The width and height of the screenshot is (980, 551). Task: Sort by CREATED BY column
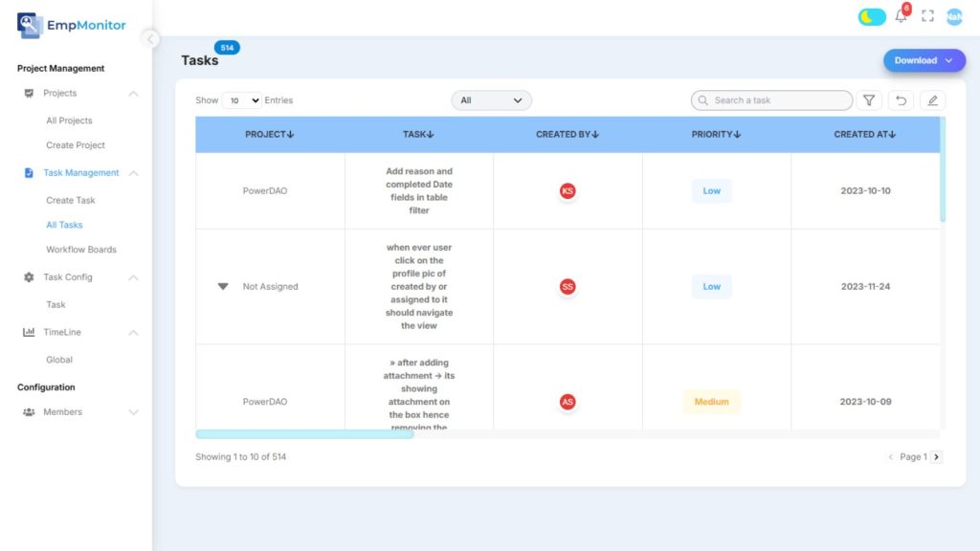[x=568, y=134]
